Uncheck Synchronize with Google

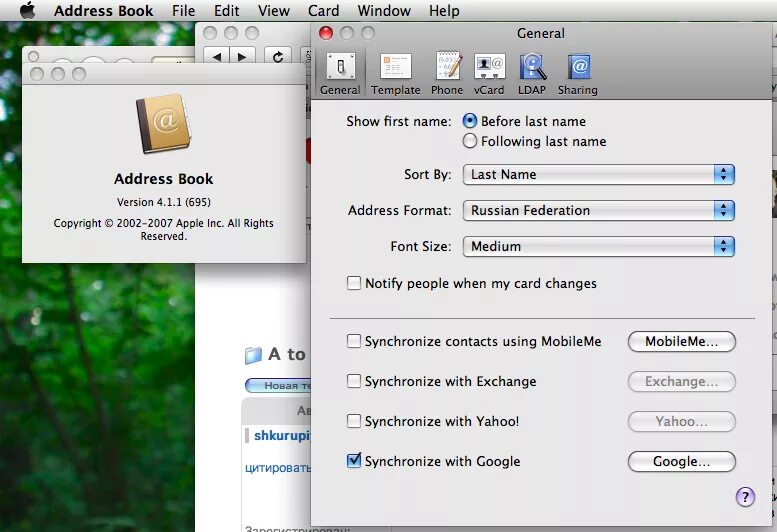354,461
